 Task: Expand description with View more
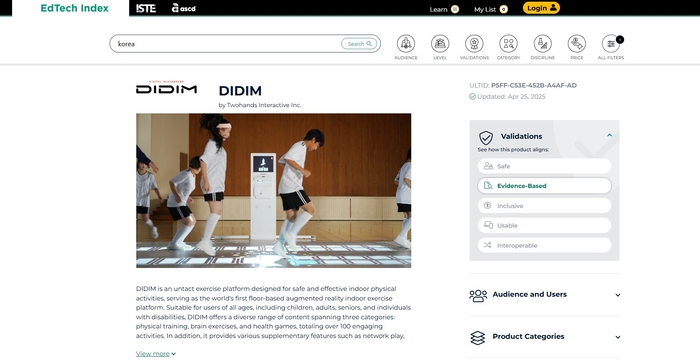coord(156,354)
